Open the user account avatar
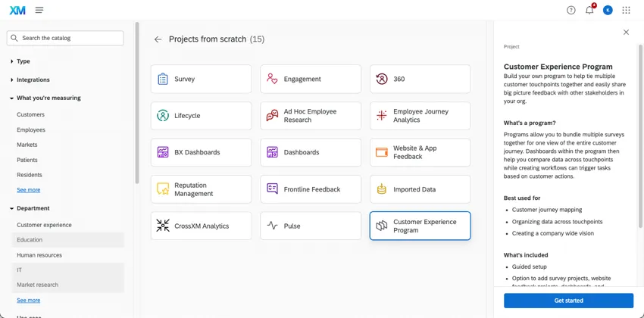 [x=608, y=10]
